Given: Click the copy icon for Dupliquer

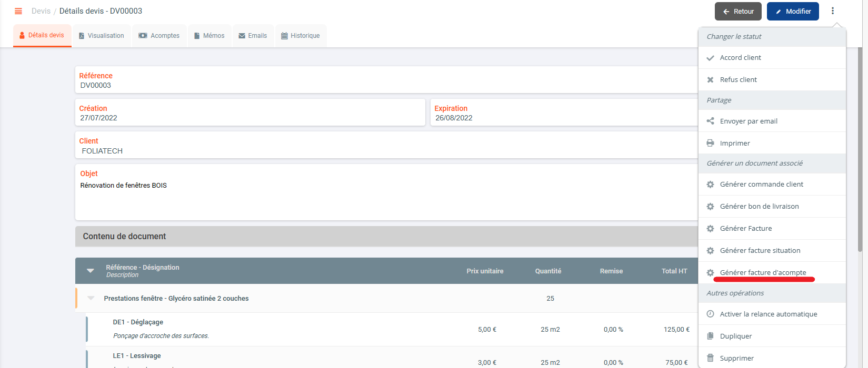Looking at the screenshot, I should tap(710, 336).
